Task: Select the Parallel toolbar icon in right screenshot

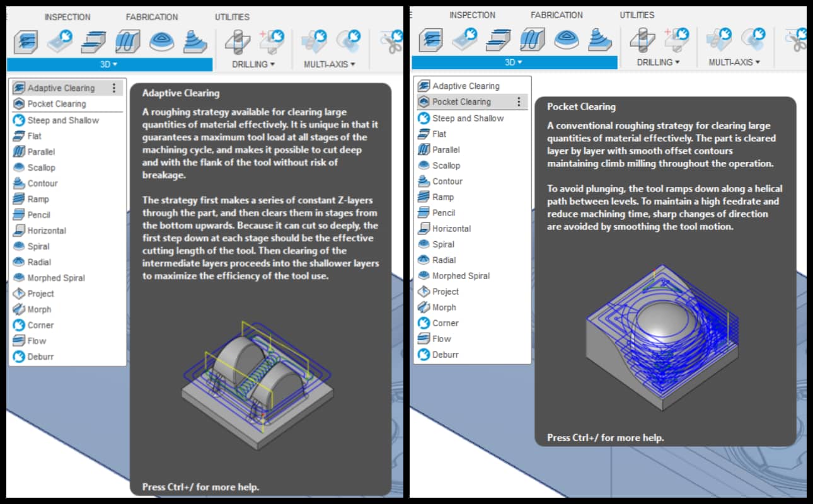Action: (533, 40)
